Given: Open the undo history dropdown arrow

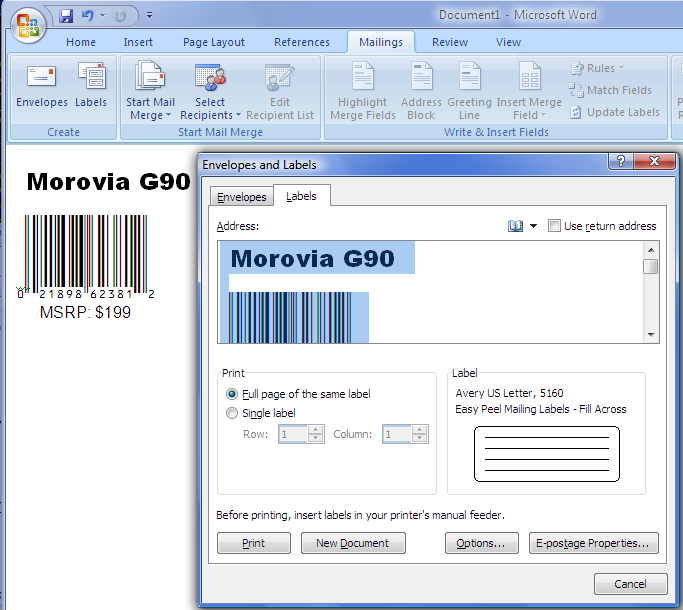Looking at the screenshot, I should [x=102, y=16].
